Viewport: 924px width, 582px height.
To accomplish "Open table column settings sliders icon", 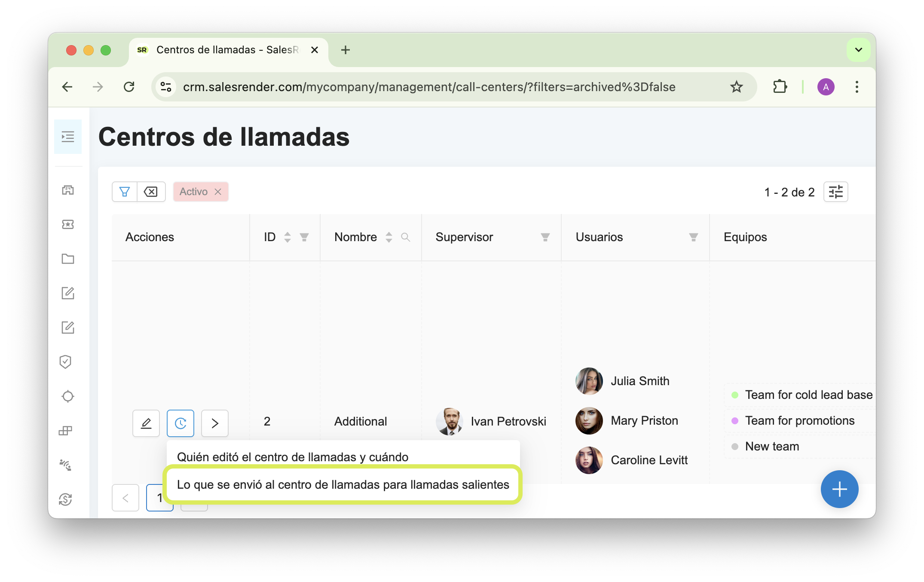I will coord(835,192).
